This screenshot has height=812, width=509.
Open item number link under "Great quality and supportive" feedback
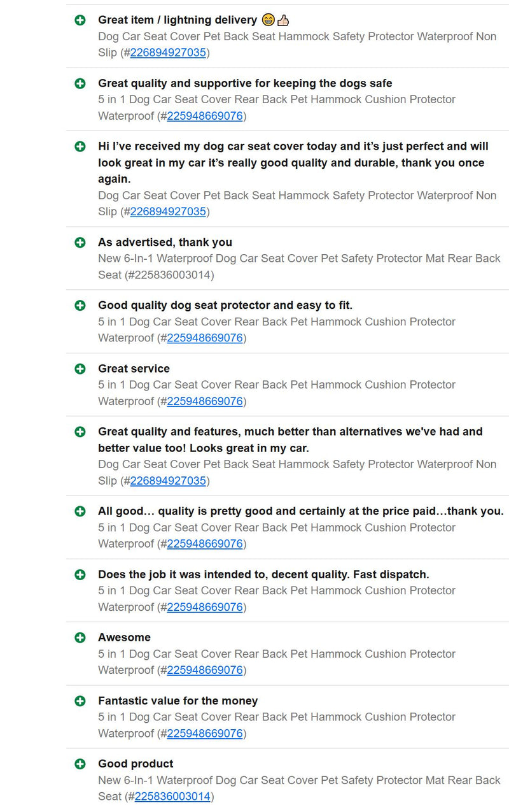(205, 116)
